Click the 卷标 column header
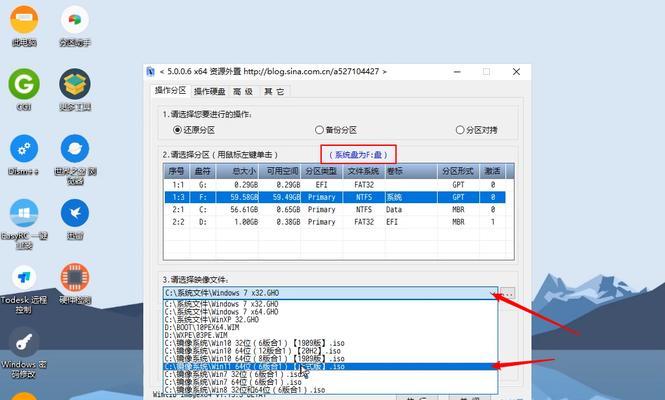The height and width of the screenshot is (400, 665). pyautogui.click(x=411, y=171)
